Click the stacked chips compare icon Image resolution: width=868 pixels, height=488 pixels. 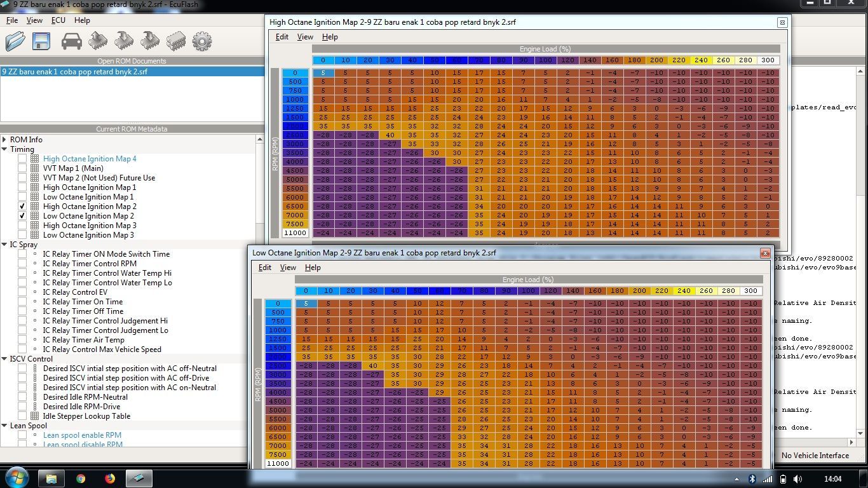(x=175, y=42)
